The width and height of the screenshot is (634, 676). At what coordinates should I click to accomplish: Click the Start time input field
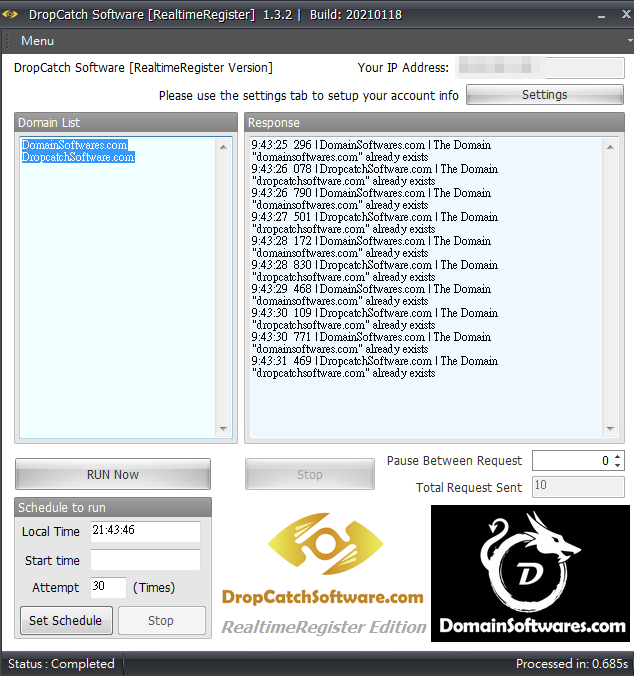[145, 560]
